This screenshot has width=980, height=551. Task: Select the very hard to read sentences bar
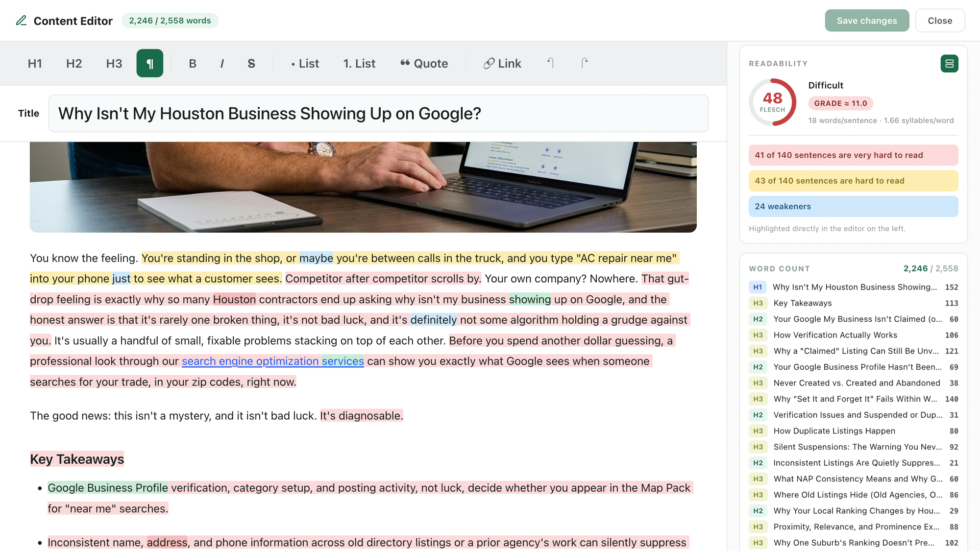[x=853, y=155]
